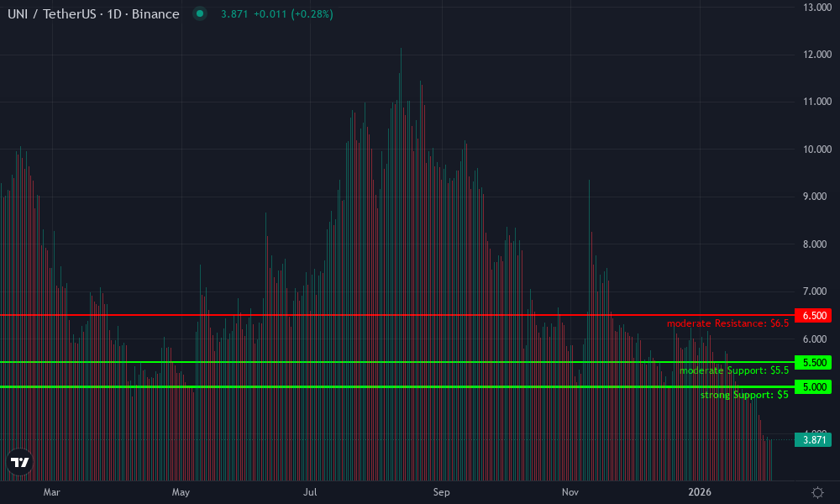
Task: Click the moderate Resistance: $6.5 text
Action: click(x=727, y=323)
